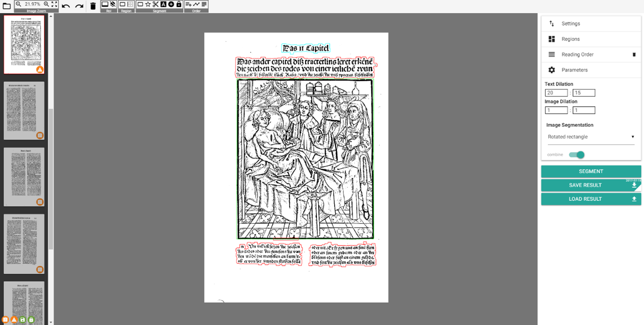The height and width of the screenshot is (325, 644).
Task: Click the orange warning triangle icon in the bottom legend
Action: tap(14, 320)
